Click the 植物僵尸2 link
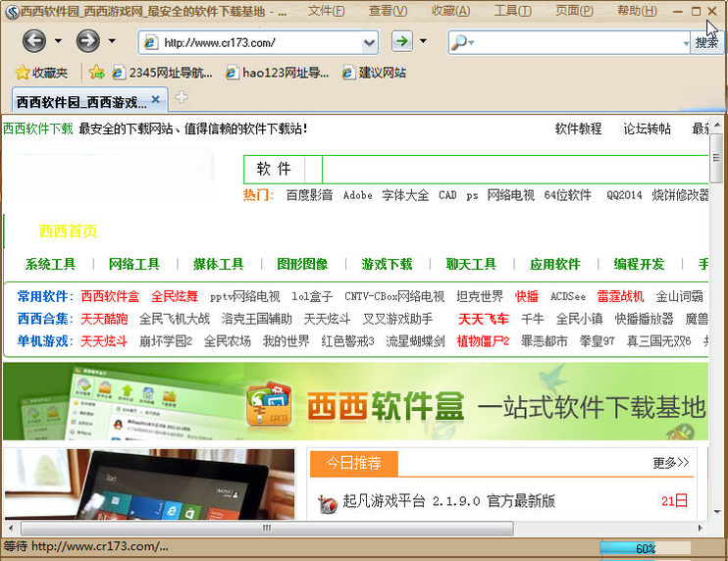Screen dimensions: 728x561 click(x=483, y=341)
